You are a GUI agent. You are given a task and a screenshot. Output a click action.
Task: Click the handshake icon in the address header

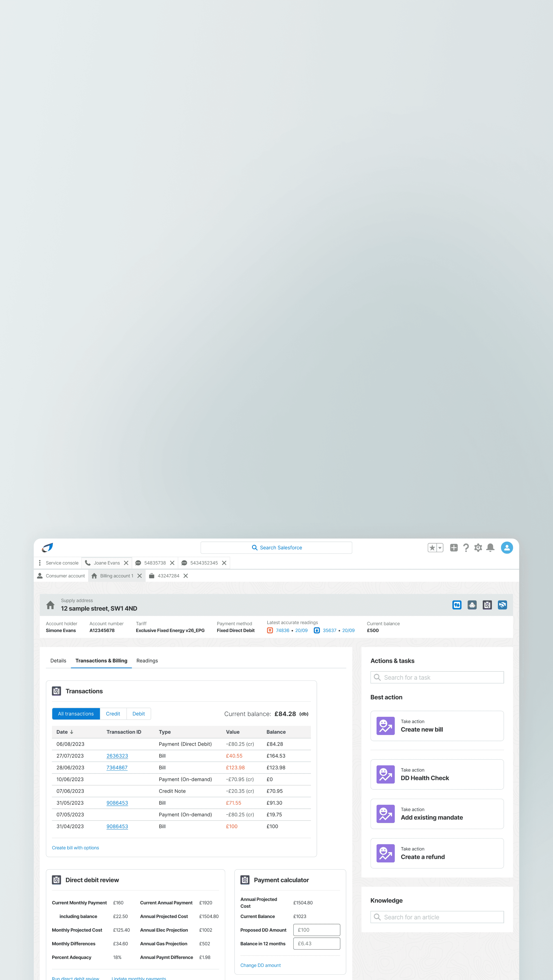pos(502,605)
